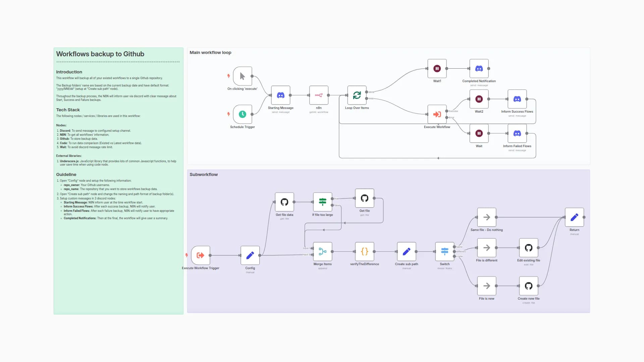
Task: Select the "On clicking 'execute'" manual trigger
Action: (242, 77)
